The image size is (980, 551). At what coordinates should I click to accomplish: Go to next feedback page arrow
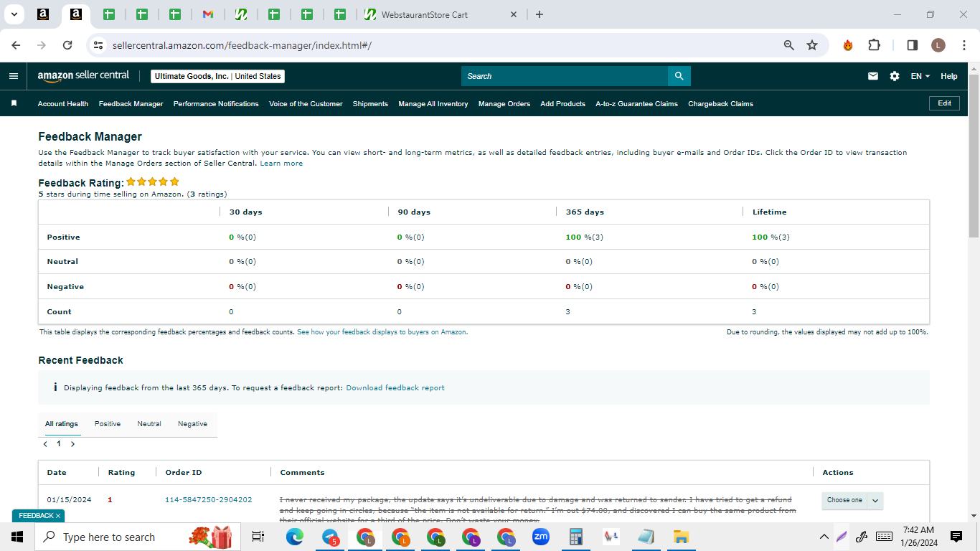72,444
